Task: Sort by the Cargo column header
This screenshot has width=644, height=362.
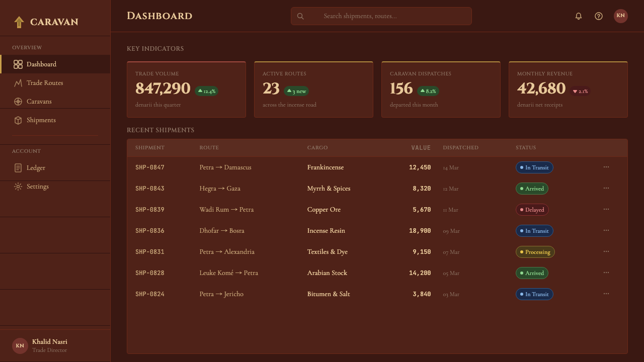Action: [317, 148]
